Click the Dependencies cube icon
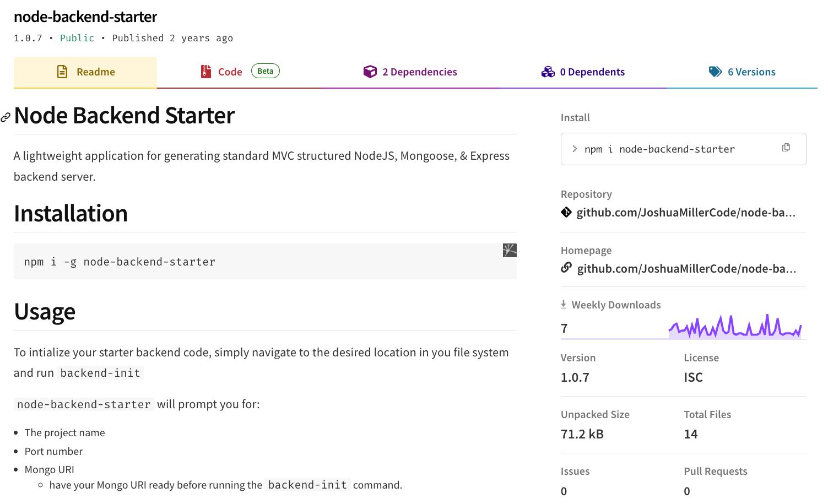Image resolution: width=828 pixels, height=504 pixels. pos(370,72)
